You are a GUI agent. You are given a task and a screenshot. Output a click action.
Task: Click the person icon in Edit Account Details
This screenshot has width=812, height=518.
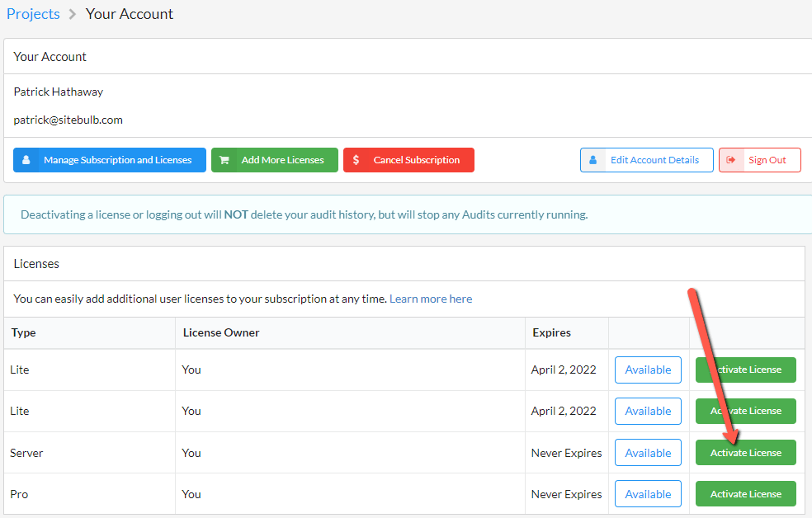(593, 160)
